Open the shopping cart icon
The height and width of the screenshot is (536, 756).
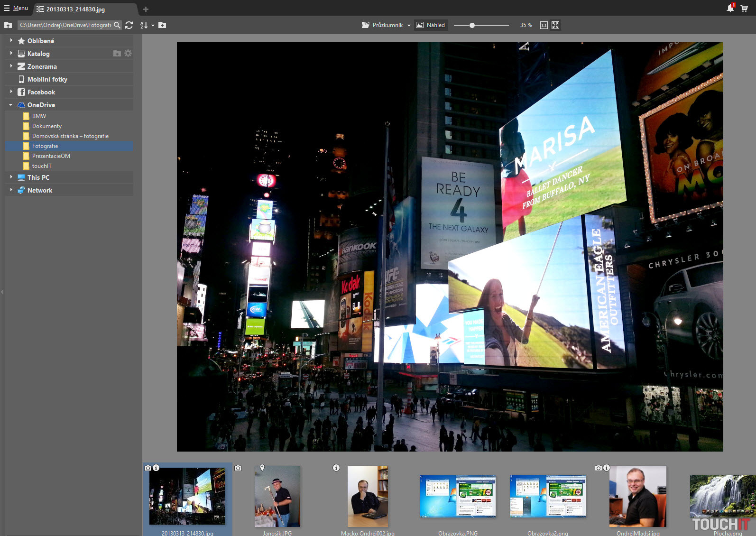coord(744,9)
